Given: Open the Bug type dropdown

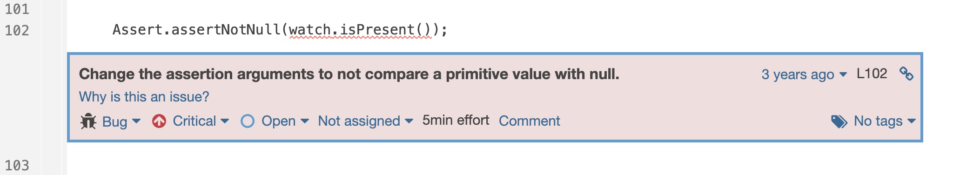Looking at the screenshot, I should pos(121,121).
